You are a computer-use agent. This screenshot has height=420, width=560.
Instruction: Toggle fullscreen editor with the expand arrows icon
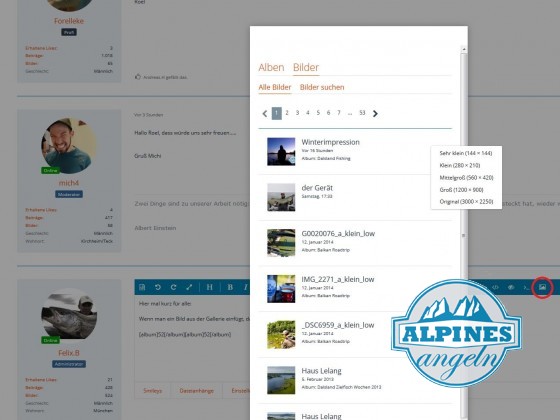pos(189,287)
